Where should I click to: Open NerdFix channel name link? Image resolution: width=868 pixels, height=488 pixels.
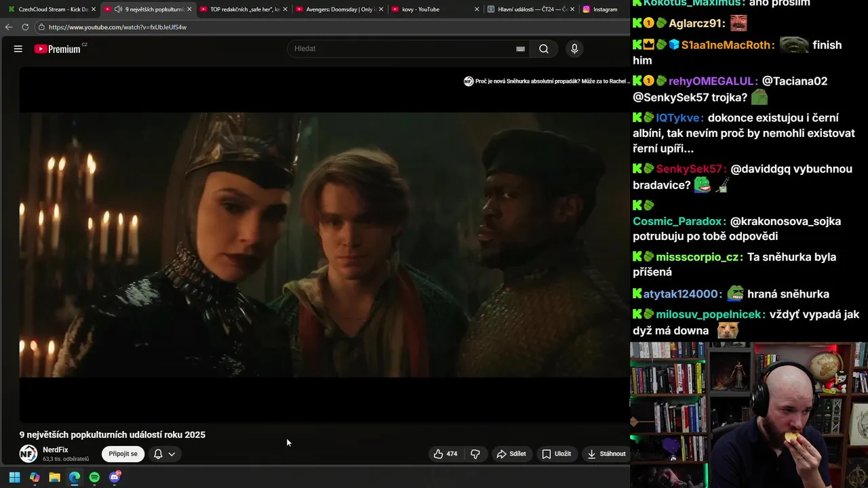(56, 449)
